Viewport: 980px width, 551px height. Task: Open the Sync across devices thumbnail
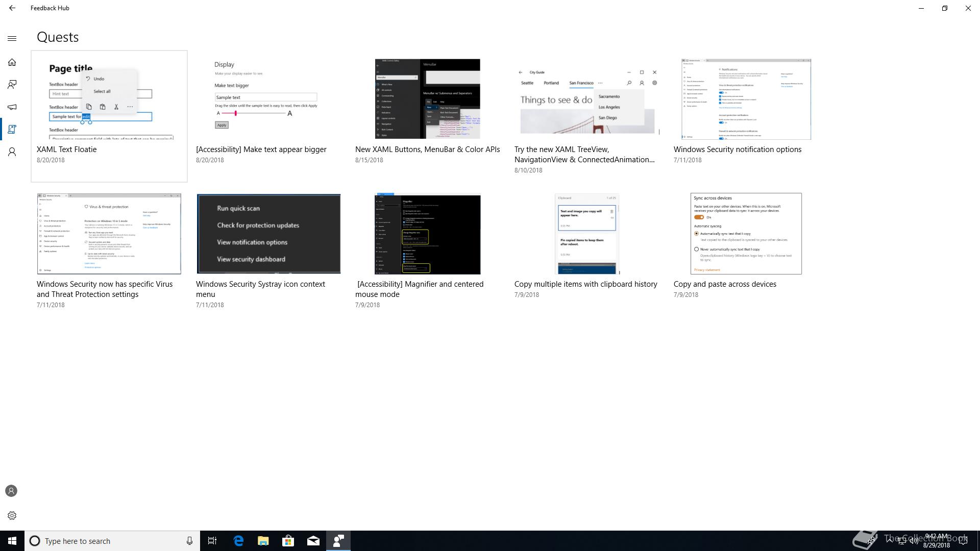pyautogui.click(x=746, y=234)
